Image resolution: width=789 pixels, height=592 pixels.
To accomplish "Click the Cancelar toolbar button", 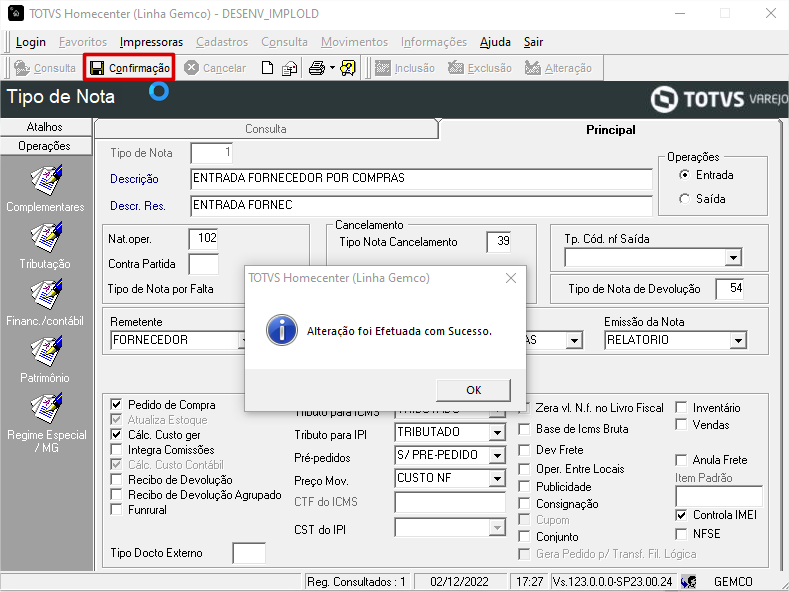I will click(x=215, y=68).
